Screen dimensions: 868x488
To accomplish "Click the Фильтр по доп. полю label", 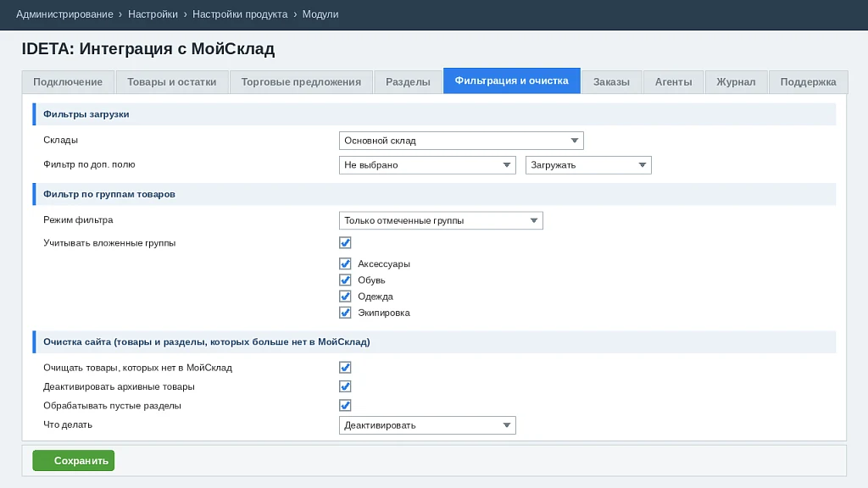I will pyautogui.click(x=89, y=164).
